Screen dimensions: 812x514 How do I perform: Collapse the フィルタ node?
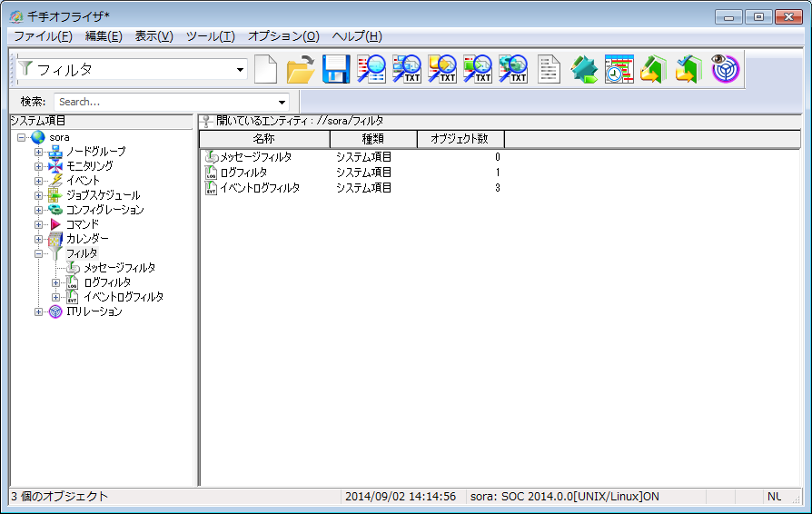38,253
